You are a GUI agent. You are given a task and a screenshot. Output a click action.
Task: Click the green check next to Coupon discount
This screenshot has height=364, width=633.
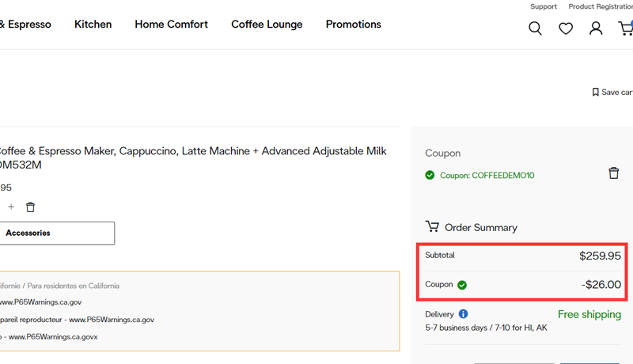pos(462,285)
